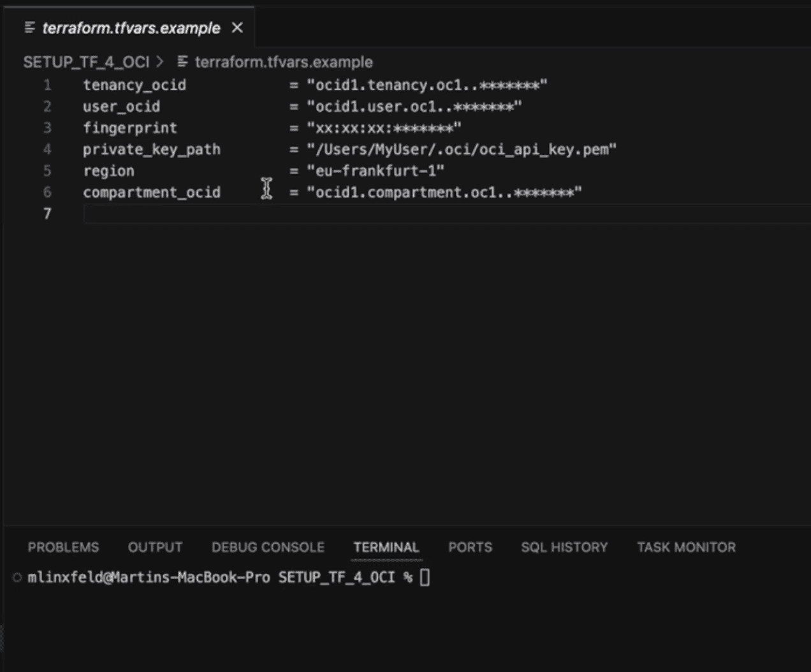
Task: Click the "ocid1.tenancy.oc1.." string value
Action: [427, 85]
